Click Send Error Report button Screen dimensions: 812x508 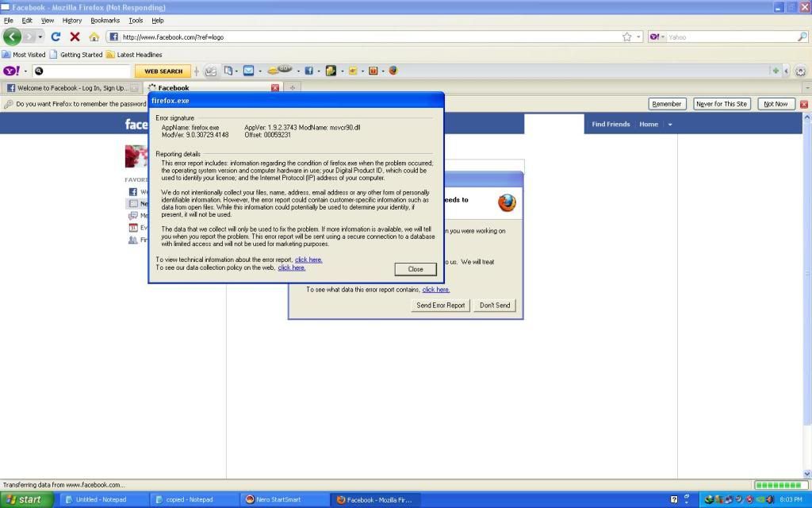(441, 305)
